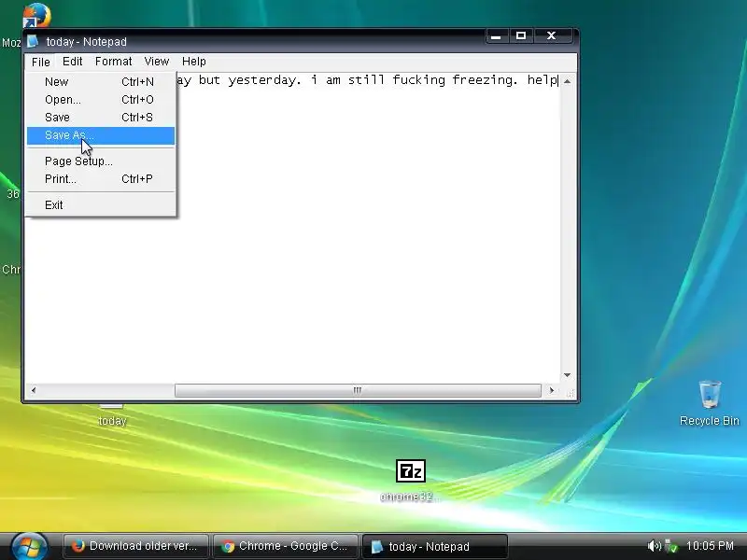Click the volume speaker tray icon

click(655, 546)
